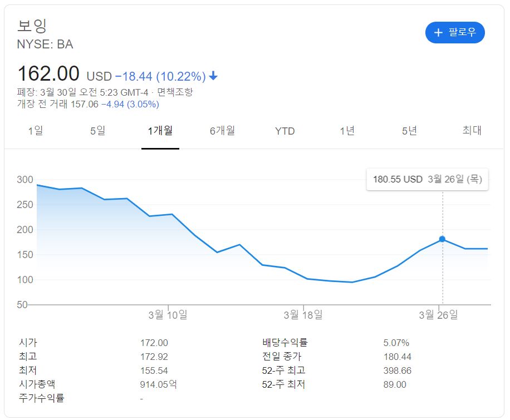Viewport: 510px width, 420px height.
Task: Click the 150 y-axis label
Action: click(25, 255)
